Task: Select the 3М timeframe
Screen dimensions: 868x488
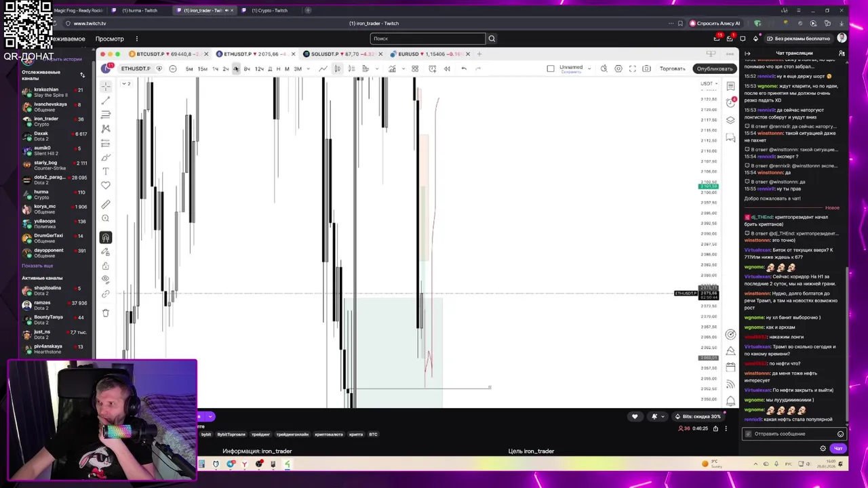Action: coord(298,68)
